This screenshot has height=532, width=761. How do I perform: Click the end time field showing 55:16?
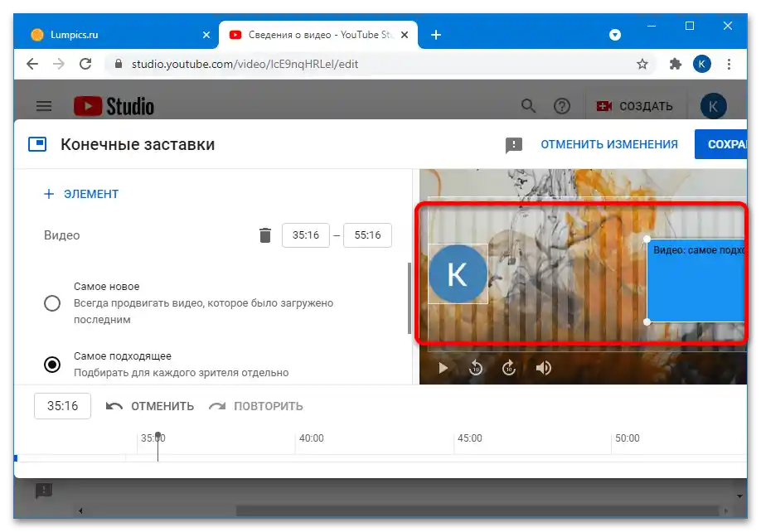click(367, 235)
